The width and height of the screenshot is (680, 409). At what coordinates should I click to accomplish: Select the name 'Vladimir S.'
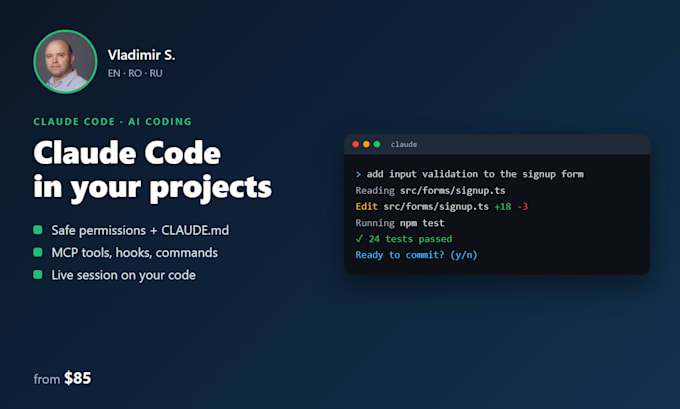[141, 55]
